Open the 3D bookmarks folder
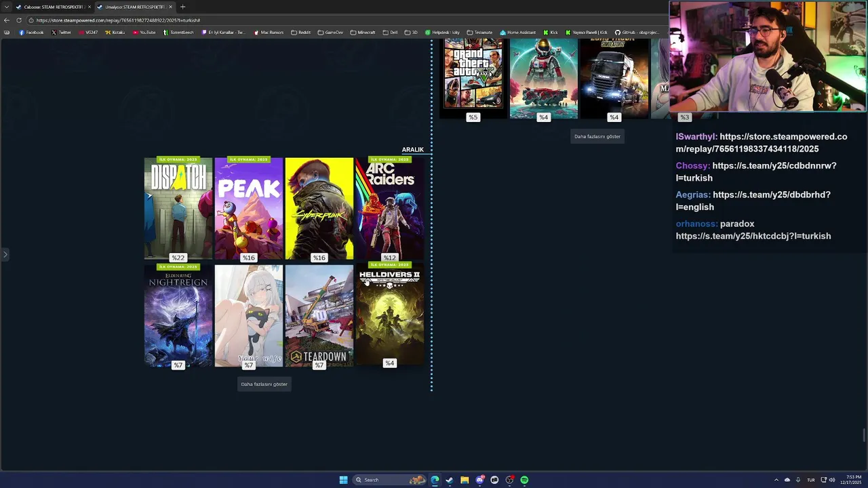 [412, 33]
